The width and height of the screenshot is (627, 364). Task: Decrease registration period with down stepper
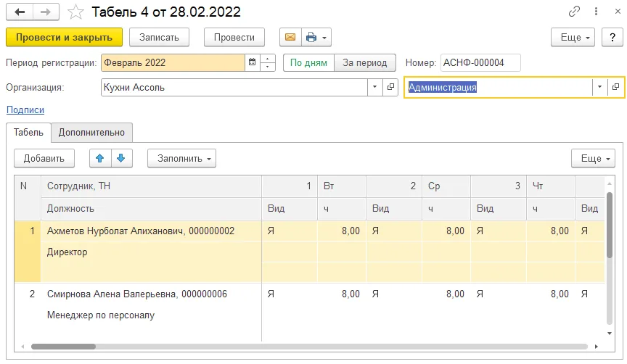click(x=268, y=67)
